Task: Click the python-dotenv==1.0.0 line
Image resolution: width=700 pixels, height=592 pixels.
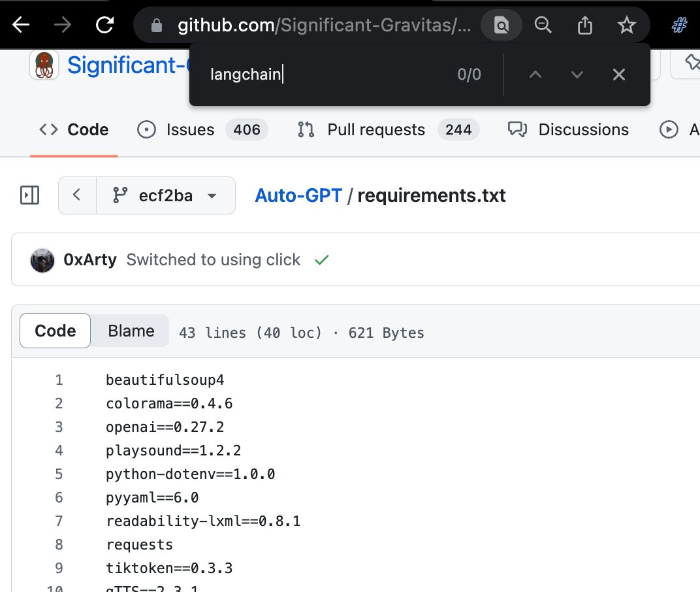Action: coord(190,474)
